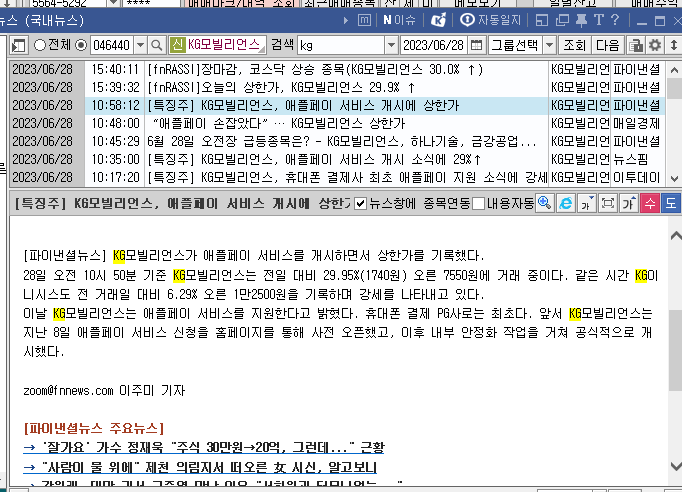Click the 2023/06/28 date field
Screen dimensions: 682x492
[x=434, y=45]
